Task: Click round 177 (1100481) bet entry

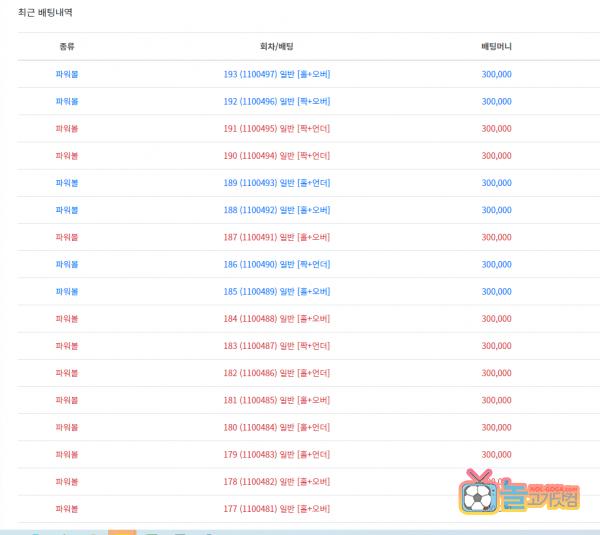Action: coord(277,509)
